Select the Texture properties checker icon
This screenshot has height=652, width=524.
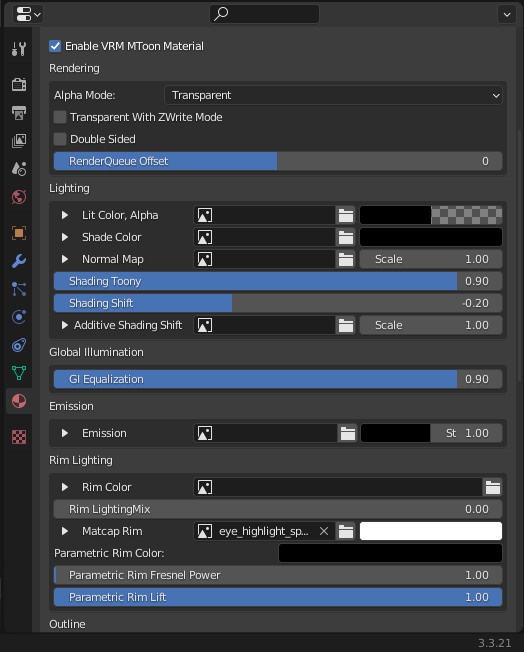[19, 437]
